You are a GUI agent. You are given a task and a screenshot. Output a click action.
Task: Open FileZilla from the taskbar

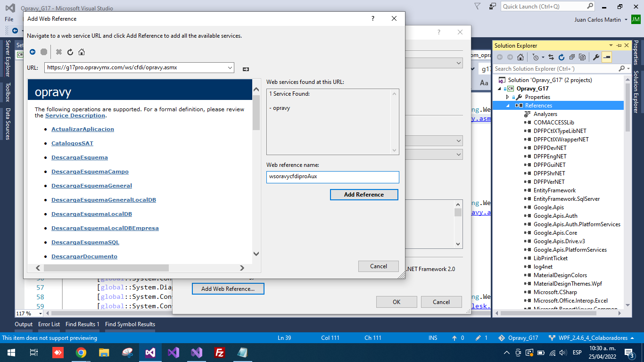click(219, 352)
